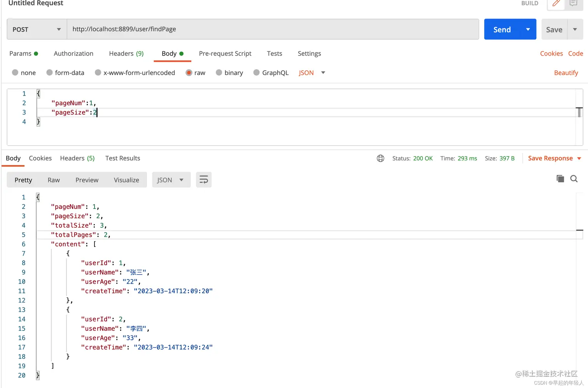Switch response view to Visualize
588x388 pixels.
coord(126,180)
